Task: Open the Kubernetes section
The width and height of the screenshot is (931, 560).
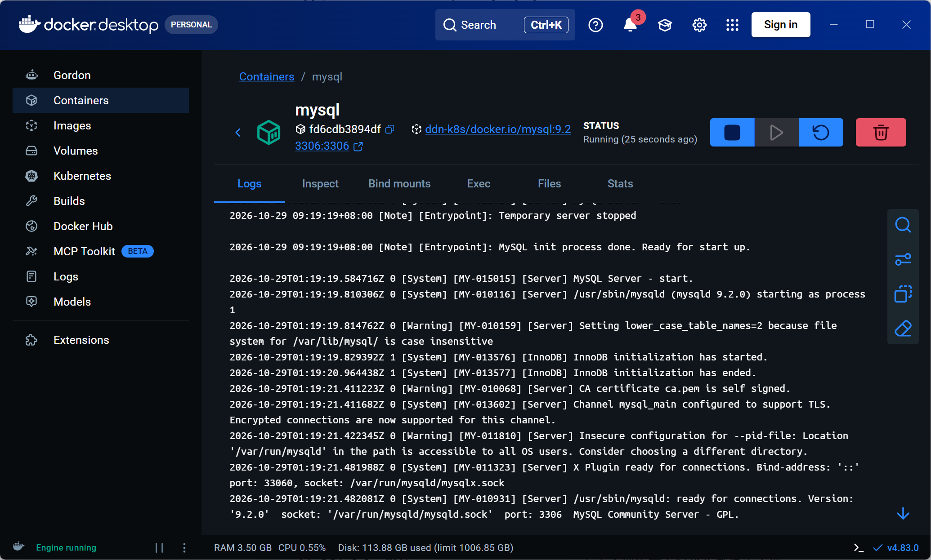Action: [101, 176]
